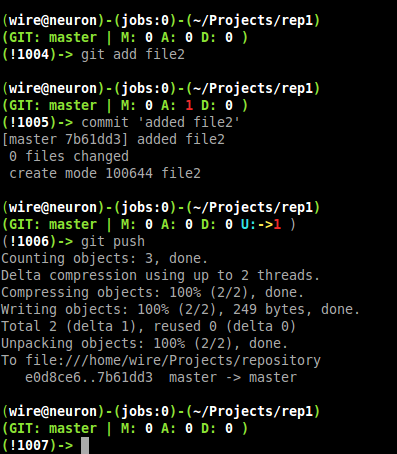Click the '(!1006)->' prompt marker

click(37, 242)
